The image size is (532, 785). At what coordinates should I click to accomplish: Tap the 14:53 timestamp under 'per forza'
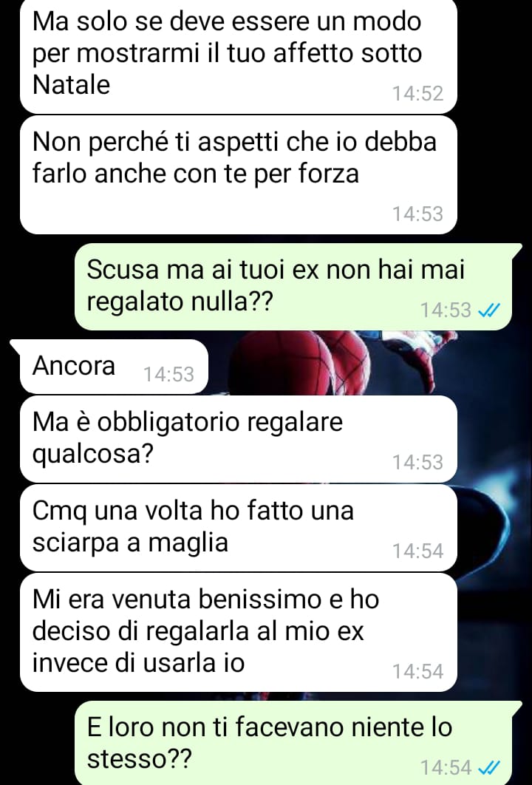(x=418, y=214)
